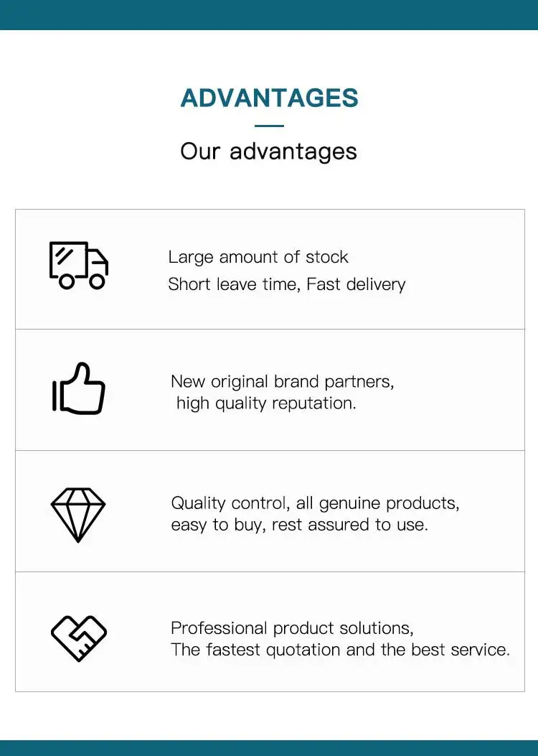Click the truck icon's window slash marks

pyautogui.click(x=63, y=255)
